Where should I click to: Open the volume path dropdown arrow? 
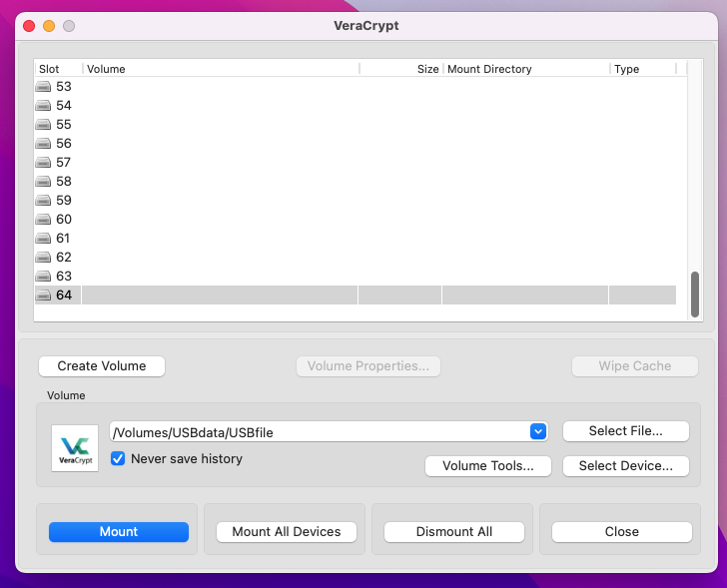tap(537, 431)
